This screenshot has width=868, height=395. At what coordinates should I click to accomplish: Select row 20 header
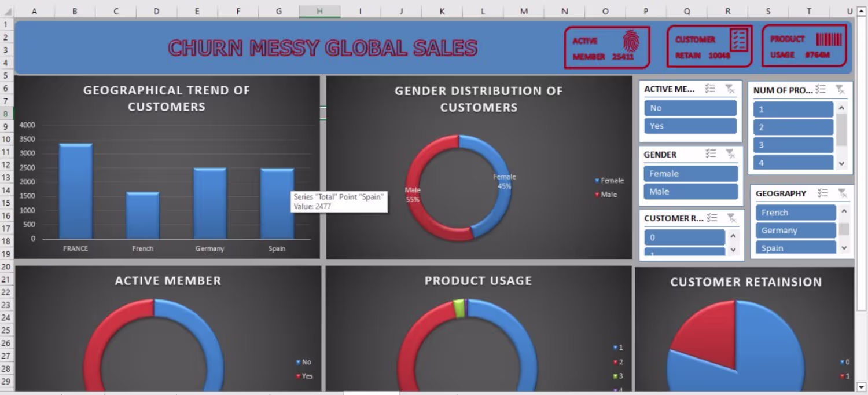coord(6,267)
